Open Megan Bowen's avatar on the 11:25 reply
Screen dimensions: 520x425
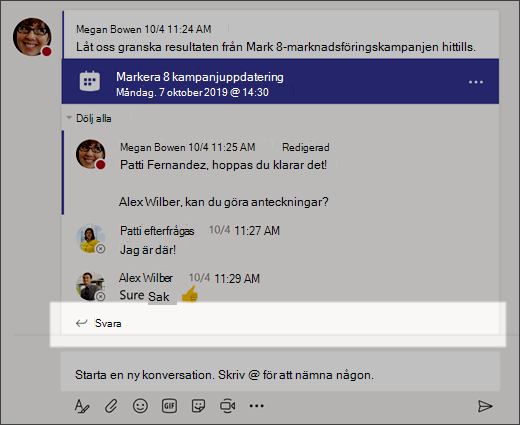click(x=90, y=154)
